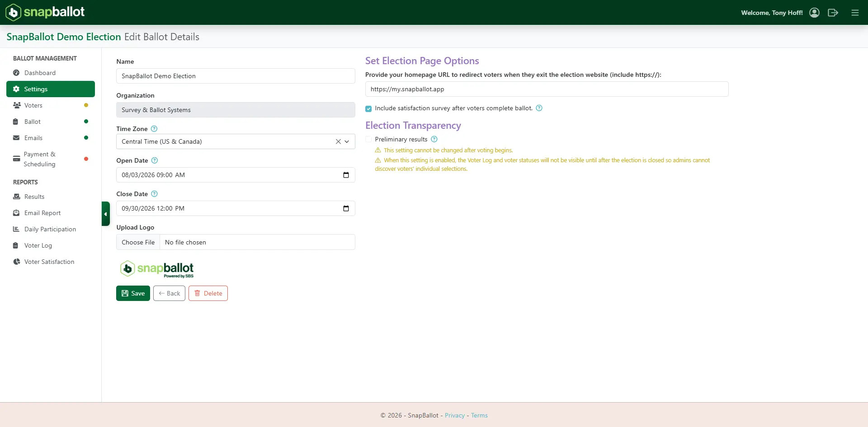The height and width of the screenshot is (427, 868).
Task: Click the Close Date input field
Action: click(x=236, y=208)
